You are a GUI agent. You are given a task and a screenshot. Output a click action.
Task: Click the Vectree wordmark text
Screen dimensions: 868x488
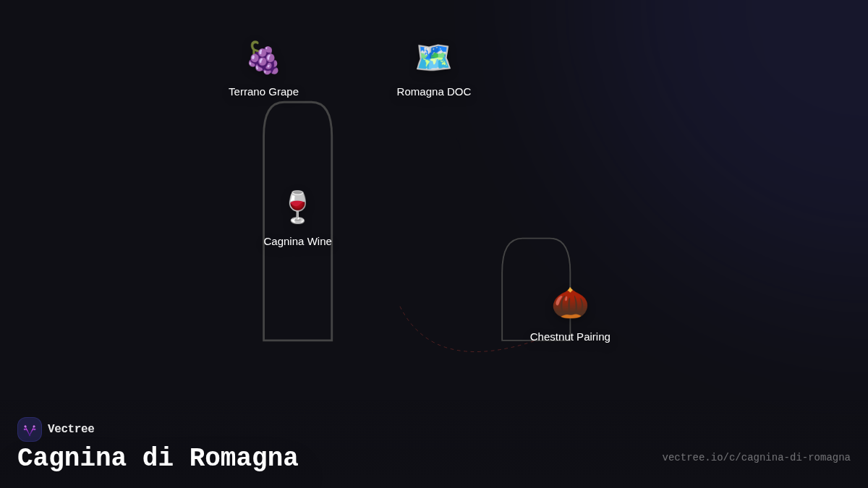coord(71,429)
